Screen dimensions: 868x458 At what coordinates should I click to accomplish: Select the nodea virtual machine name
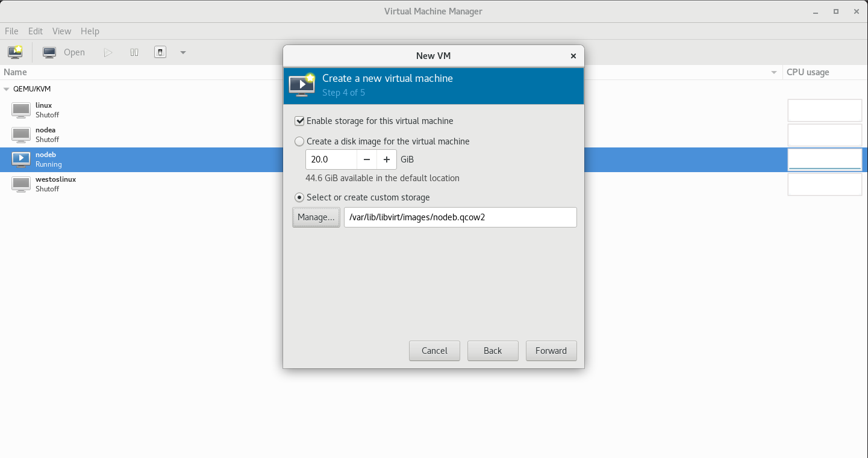click(x=45, y=130)
